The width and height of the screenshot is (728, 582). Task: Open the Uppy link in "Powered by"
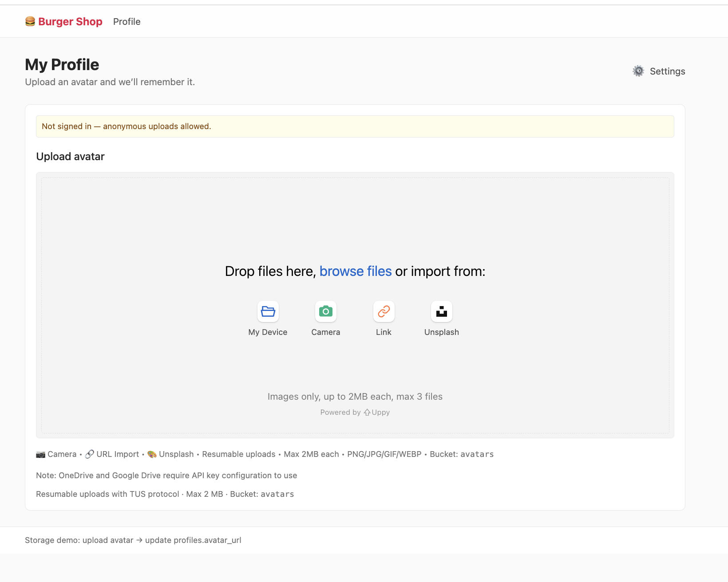tap(377, 412)
